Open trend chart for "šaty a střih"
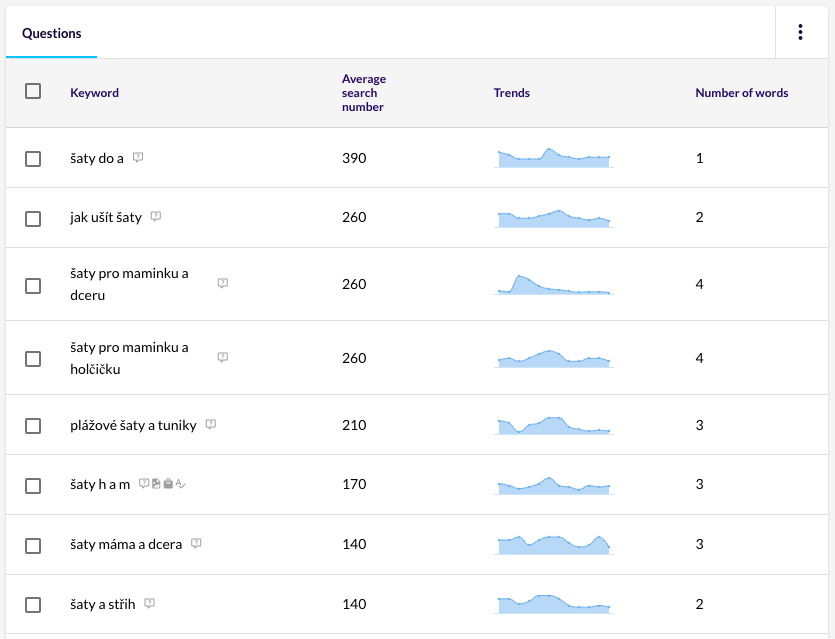 [x=554, y=604]
